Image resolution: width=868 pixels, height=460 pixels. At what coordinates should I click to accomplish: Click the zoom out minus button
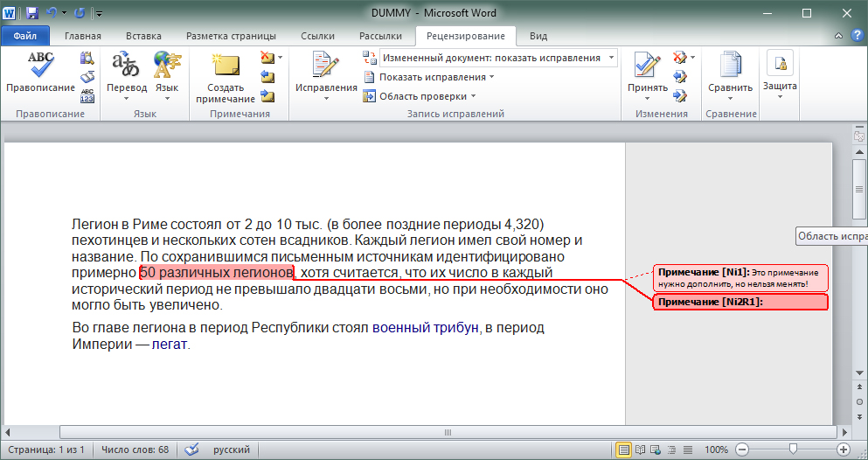tap(742, 450)
